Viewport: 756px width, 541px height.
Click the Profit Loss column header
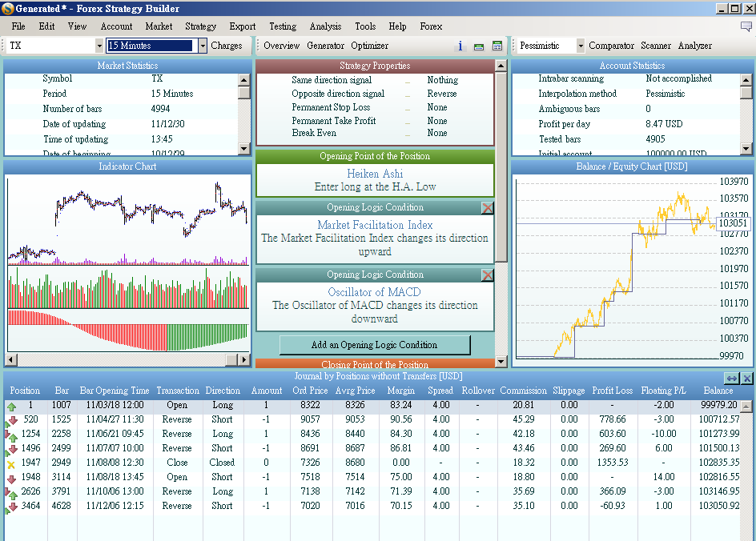(x=613, y=391)
